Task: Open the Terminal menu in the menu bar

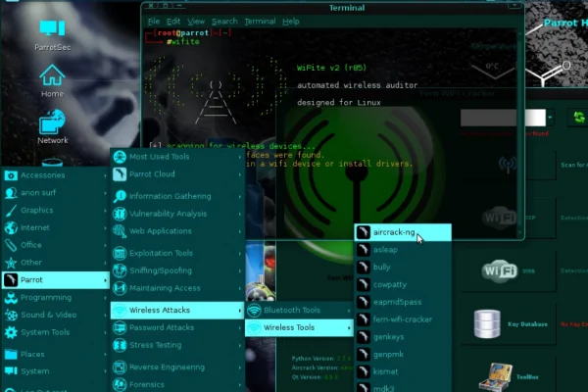Action: point(260,21)
